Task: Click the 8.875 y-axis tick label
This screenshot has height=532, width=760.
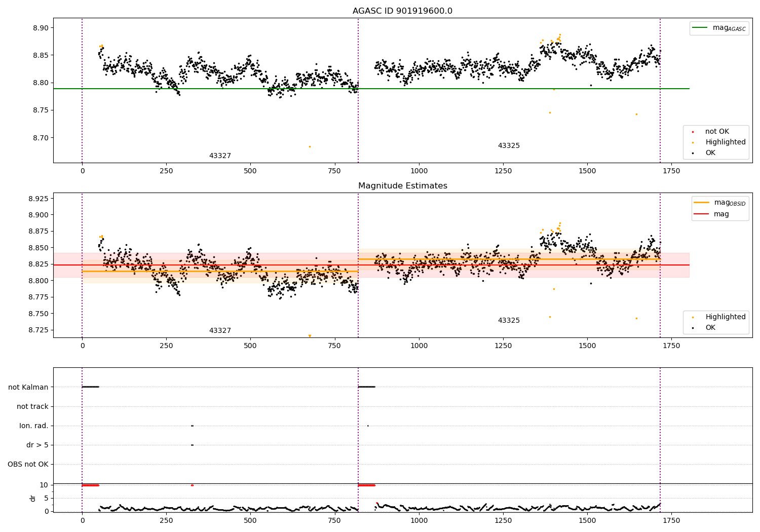Action: pyautogui.click(x=39, y=232)
